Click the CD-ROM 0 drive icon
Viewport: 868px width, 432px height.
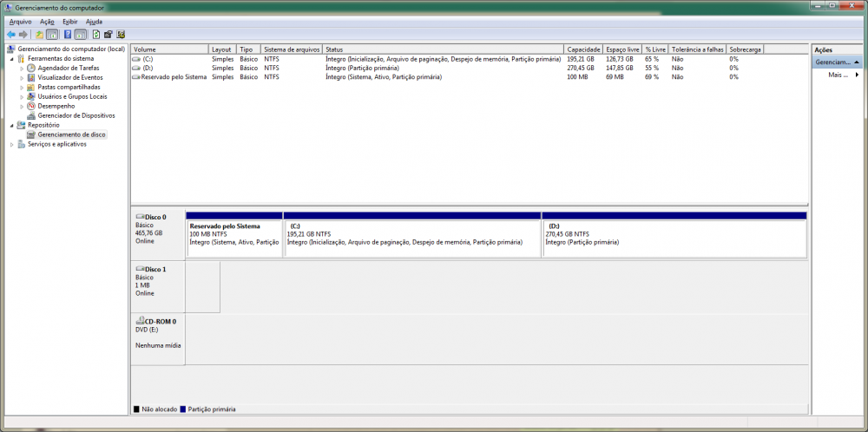tap(139, 321)
